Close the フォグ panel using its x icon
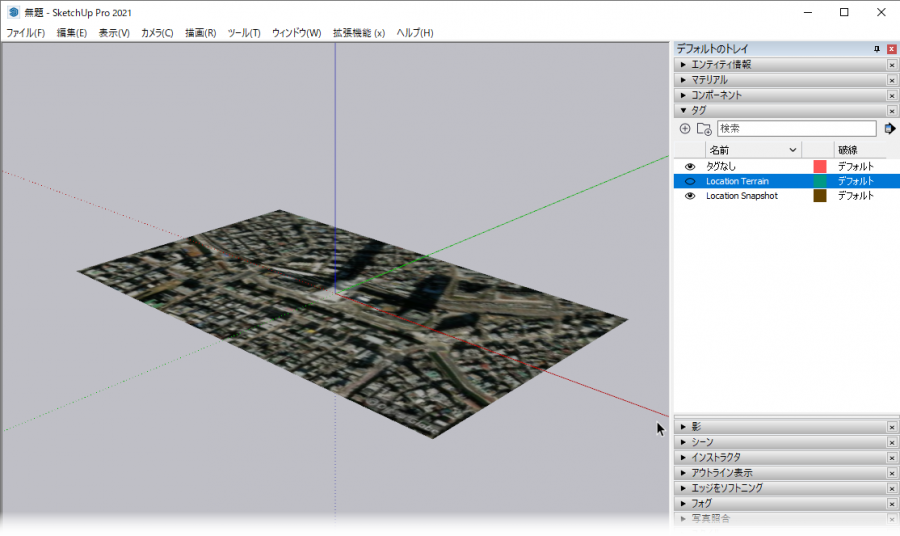This screenshot has width=900, height=536. pos(892,504)
